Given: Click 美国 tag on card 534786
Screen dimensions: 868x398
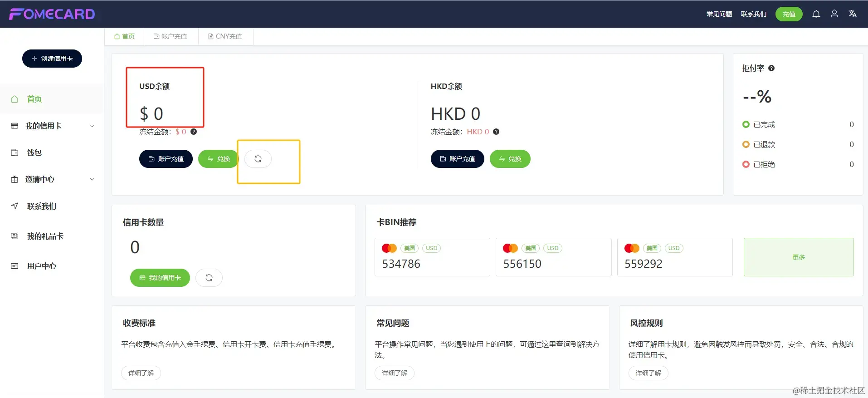Looking at the screenshot, I should pyautogui.click(x=410, y=248).
